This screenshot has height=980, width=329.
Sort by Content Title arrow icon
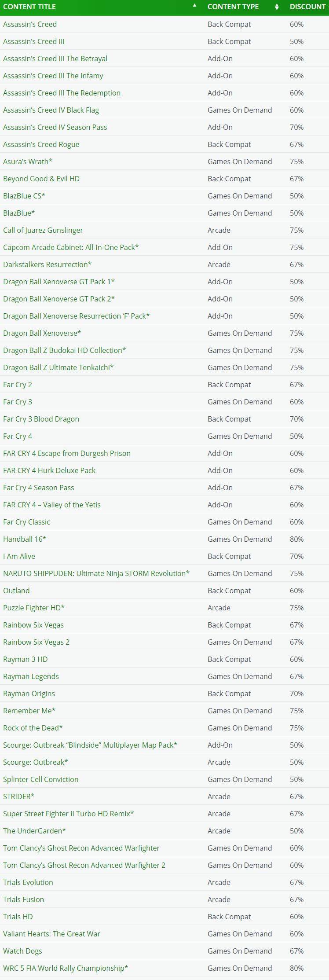[195, 5]
